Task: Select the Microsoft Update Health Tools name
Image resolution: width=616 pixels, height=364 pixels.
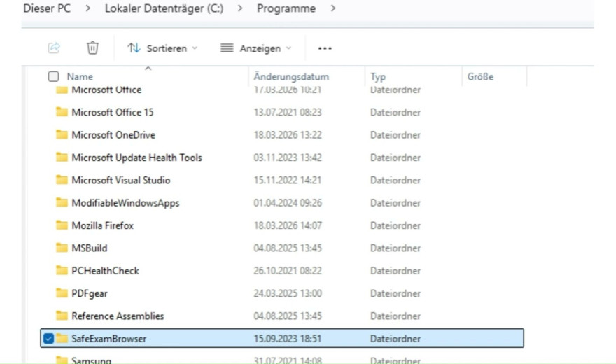Action: tap(136, 158)
